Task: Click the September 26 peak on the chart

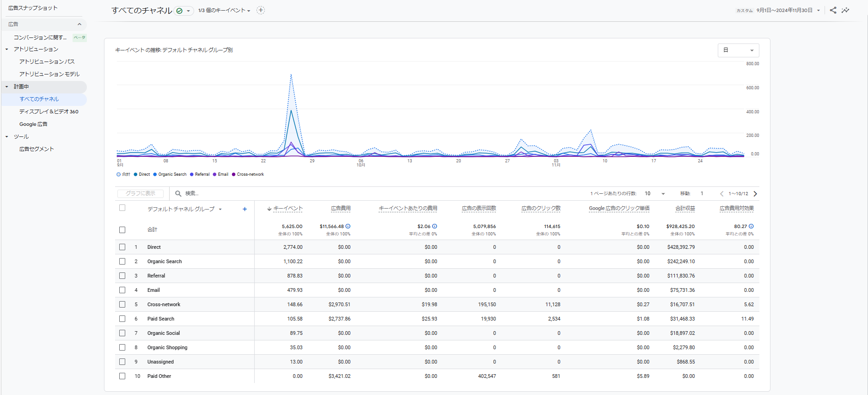Action: (291, 74)
